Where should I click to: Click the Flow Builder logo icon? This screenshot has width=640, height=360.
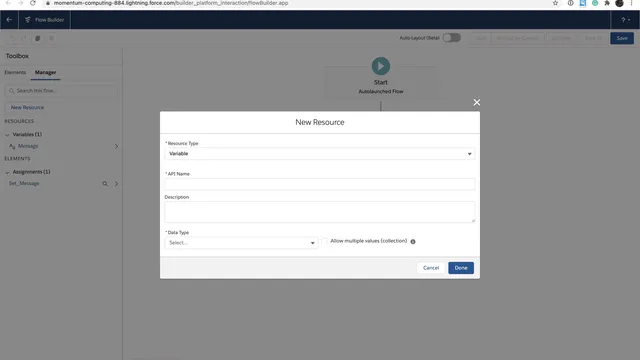28,20
